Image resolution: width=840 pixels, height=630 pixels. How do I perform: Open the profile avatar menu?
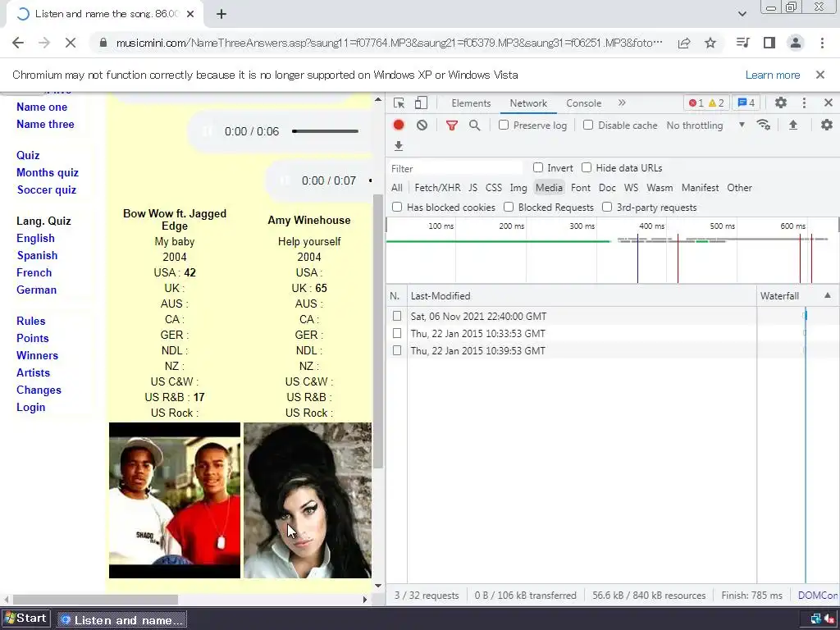click(796, 43)
